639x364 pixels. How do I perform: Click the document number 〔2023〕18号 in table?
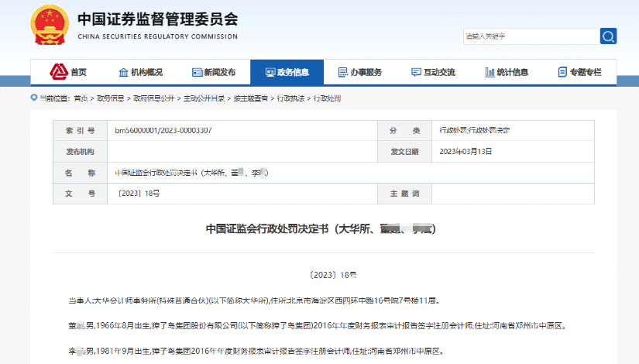[139, 193]
